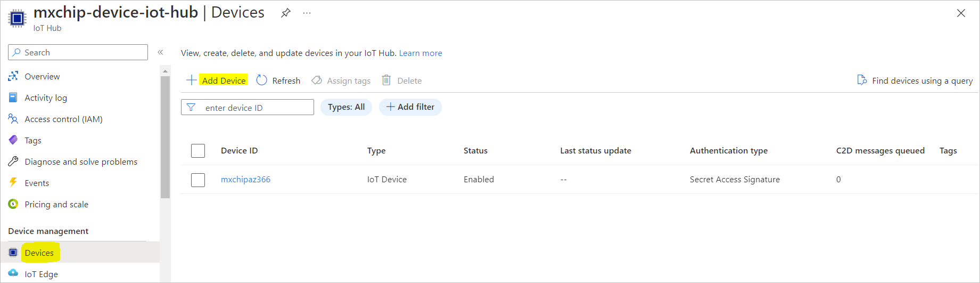Viewport: 980px width, 283px height.
Task: Click Last status update column header
Action: (596, 151)
